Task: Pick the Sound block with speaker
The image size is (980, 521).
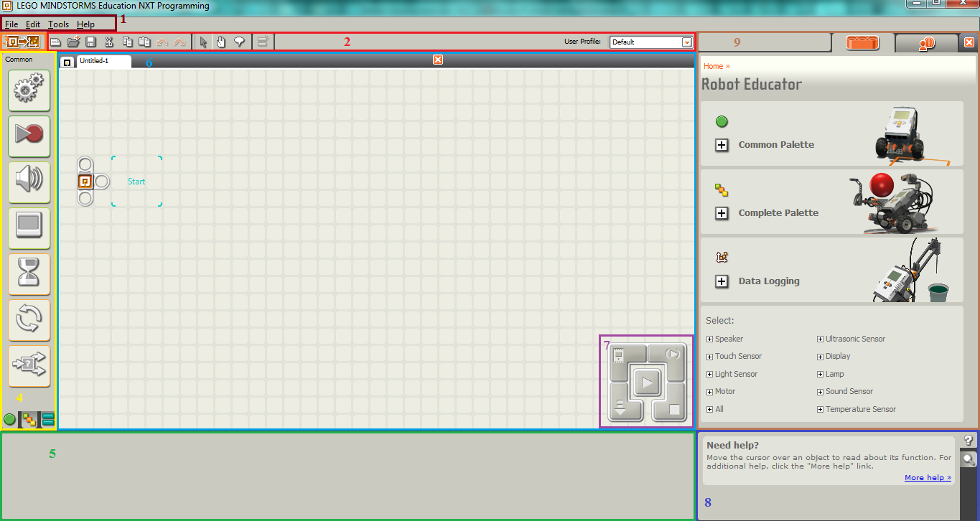Action: (29, 182)
